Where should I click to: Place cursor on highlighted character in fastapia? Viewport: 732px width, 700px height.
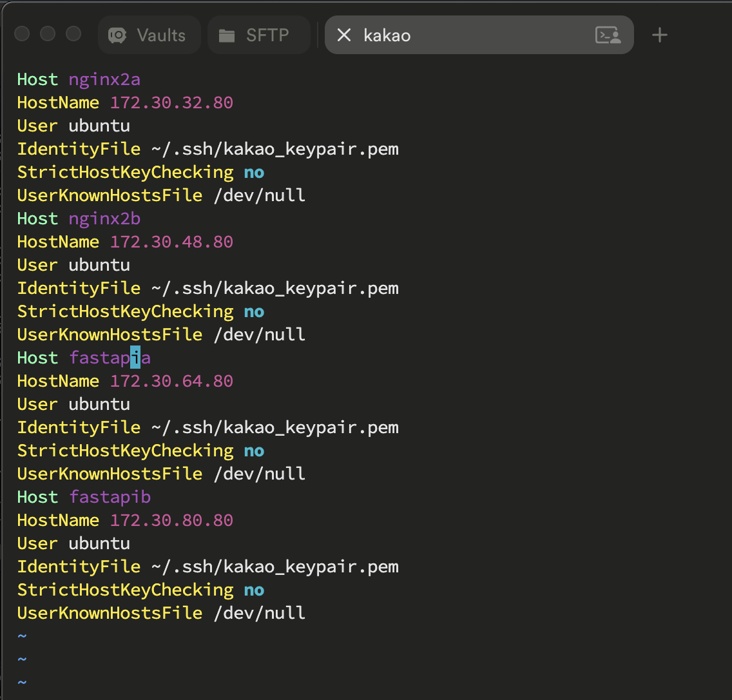(x=135, y=358)
